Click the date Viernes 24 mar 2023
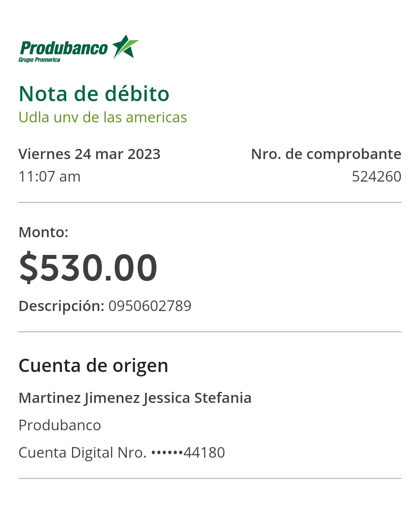 tap(89, 154)
